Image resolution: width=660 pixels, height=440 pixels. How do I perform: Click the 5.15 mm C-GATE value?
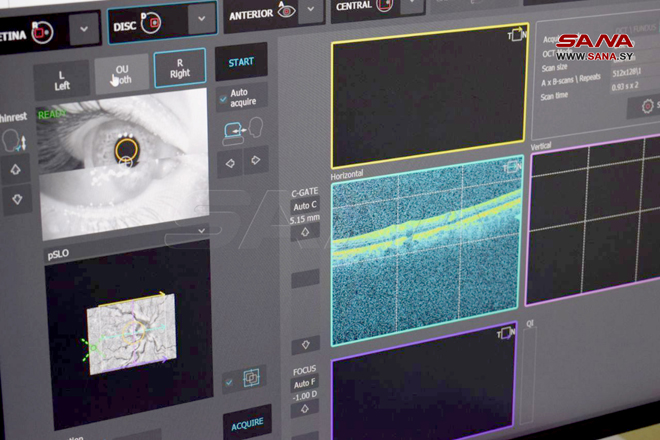point(305,219)
